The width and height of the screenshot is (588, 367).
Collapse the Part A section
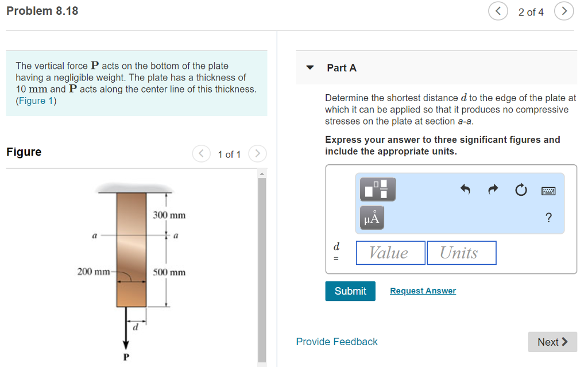click(310, 67)
